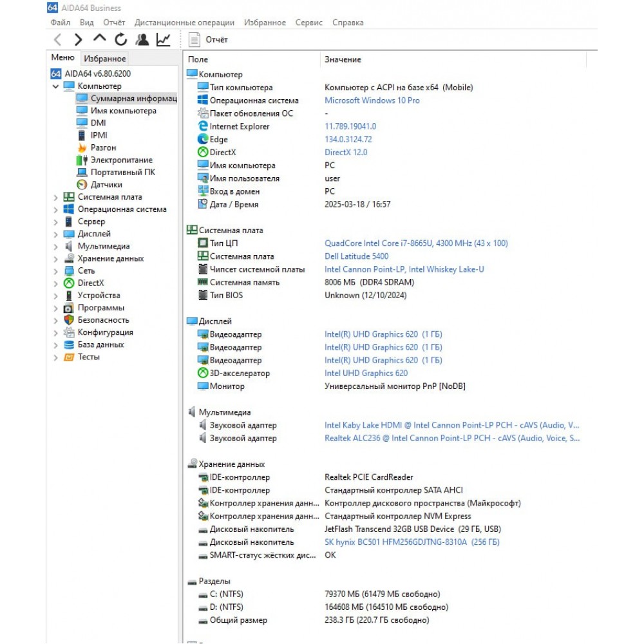Expand the Операционная система tree node
This screenshot has width=644, height=644.
[55, 210]
